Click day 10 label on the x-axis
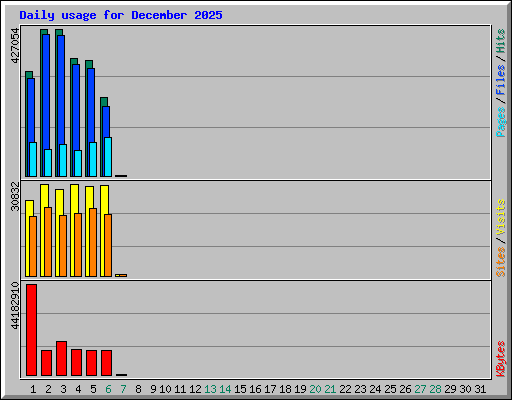The width and height of the screenshot is (512, 400). [165, 389]
